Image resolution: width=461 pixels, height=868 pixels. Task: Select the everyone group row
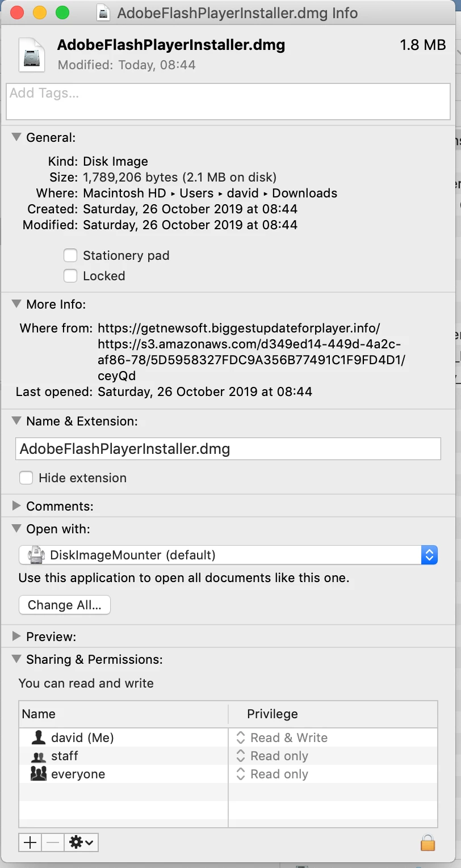[228, 774]
